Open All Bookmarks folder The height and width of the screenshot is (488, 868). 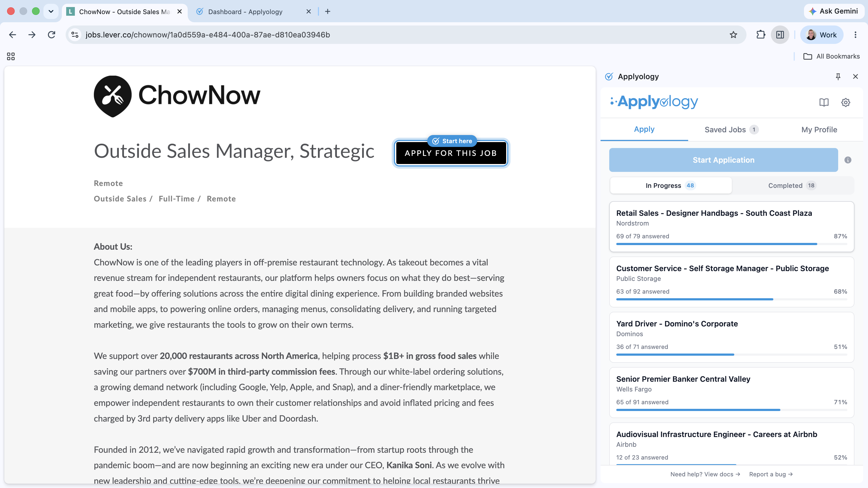click(831, 56)
